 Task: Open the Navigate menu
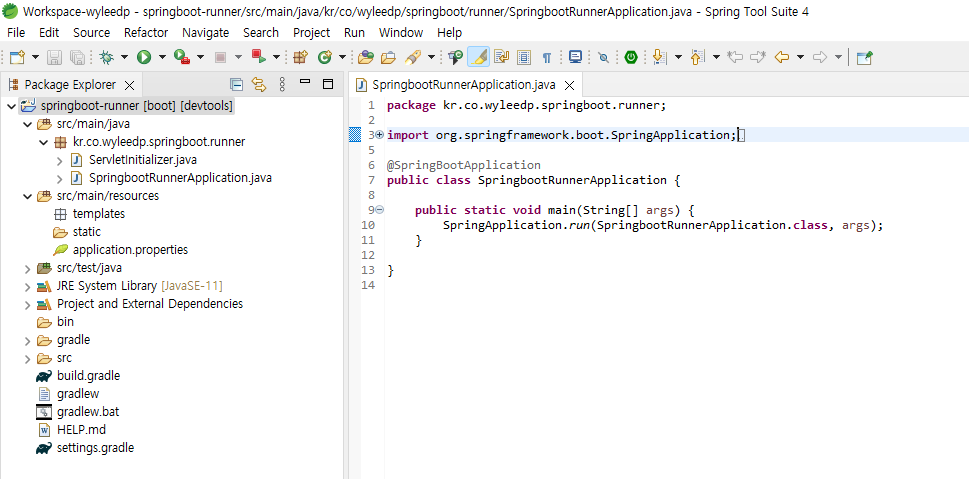(205, 33)
